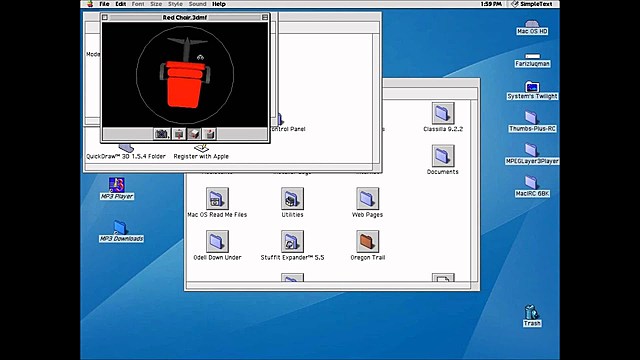Open the Documents folder
Image resolution: width=640 pixels, height=360 pixels.
point(443,160)
